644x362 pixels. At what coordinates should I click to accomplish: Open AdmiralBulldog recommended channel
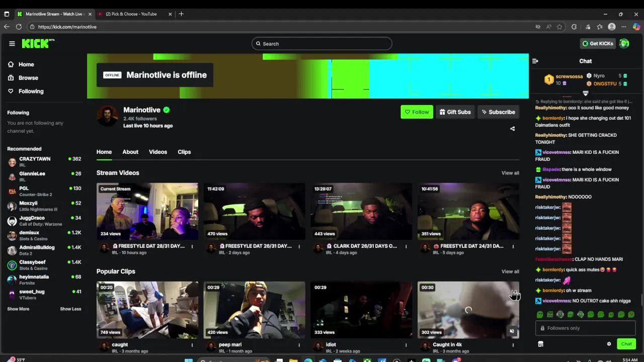[44, 250]
